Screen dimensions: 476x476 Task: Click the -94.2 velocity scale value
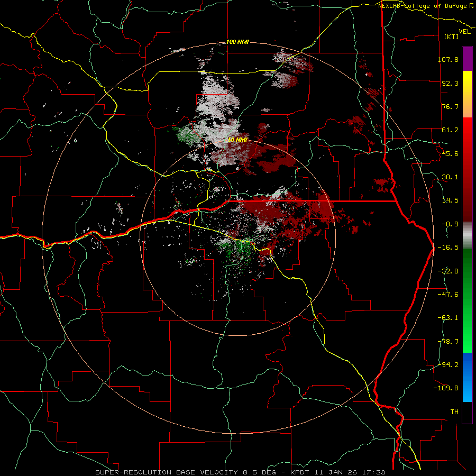pos(448,364)
